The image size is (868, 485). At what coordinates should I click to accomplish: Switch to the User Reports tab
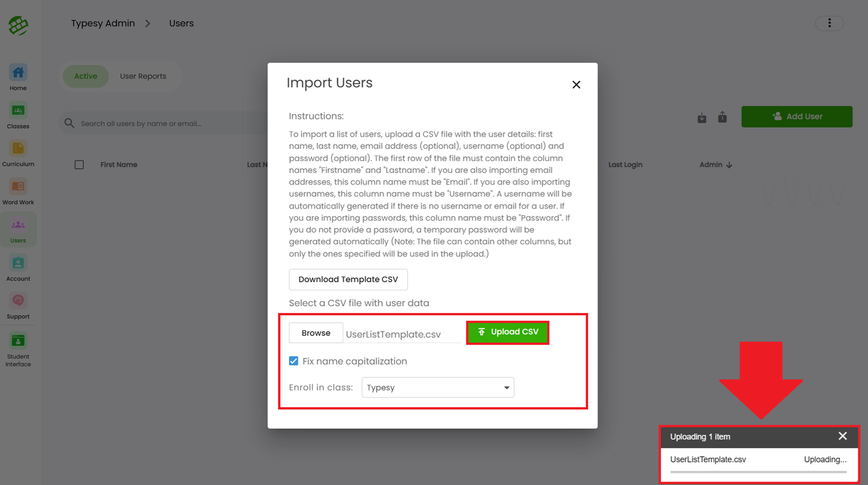pyautogui.click(x=143, y=76)
